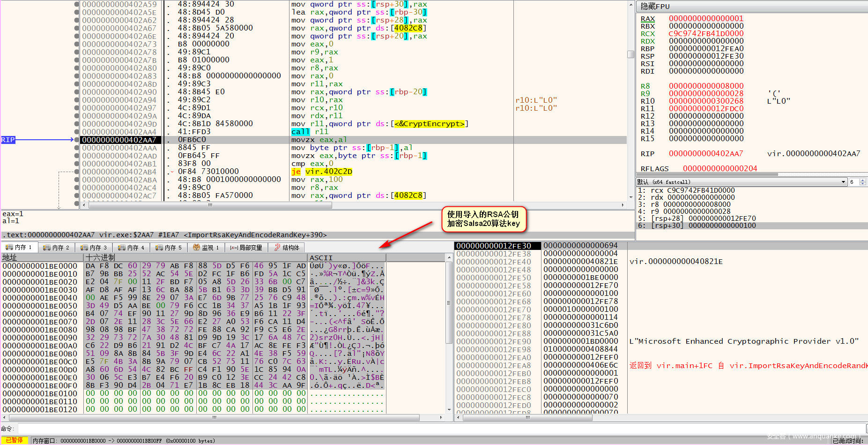Switch to the 监视 1 watch tab
The height and width of the screenshot is (445, 868).
coord(207,247)
